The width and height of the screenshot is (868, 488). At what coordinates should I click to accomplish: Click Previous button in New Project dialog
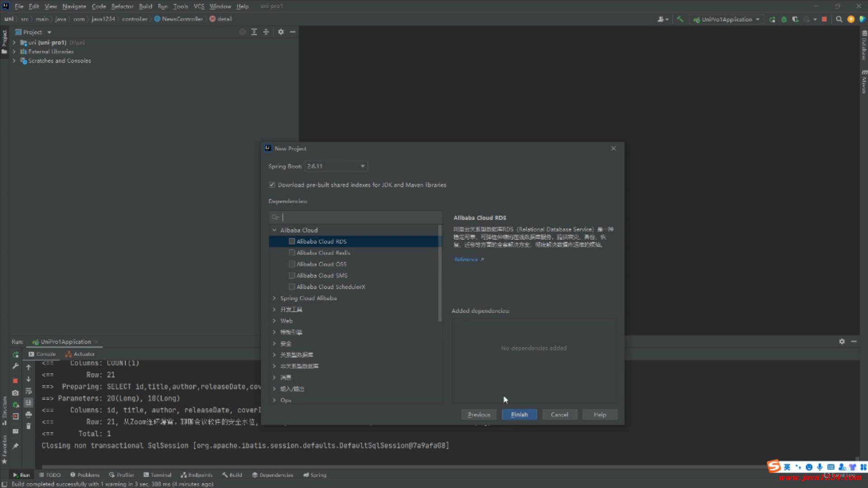coord(479,414)
